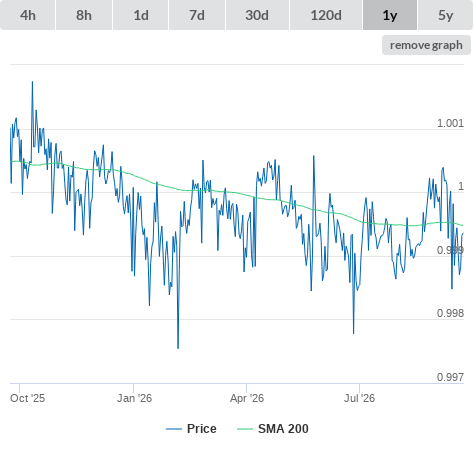The image size is (474, 455).
Task: Show the 5y time range
Action: (x=445, y=15)
